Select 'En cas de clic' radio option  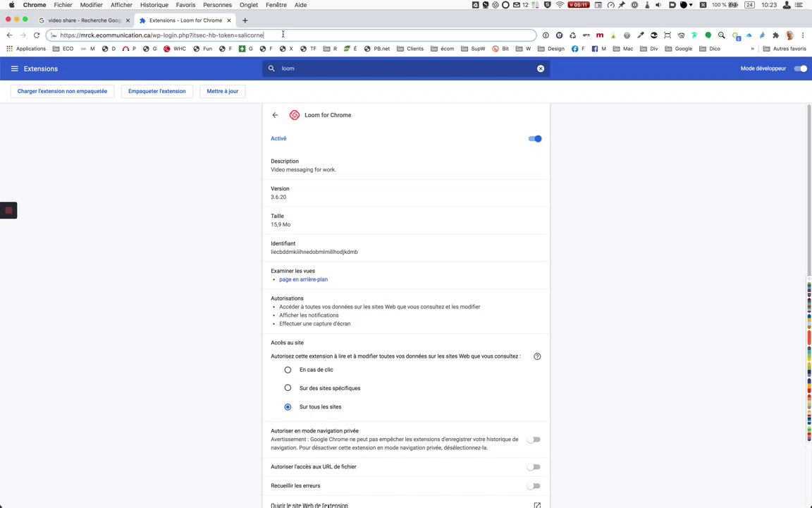pyautogui.click(x=288, y=370)
